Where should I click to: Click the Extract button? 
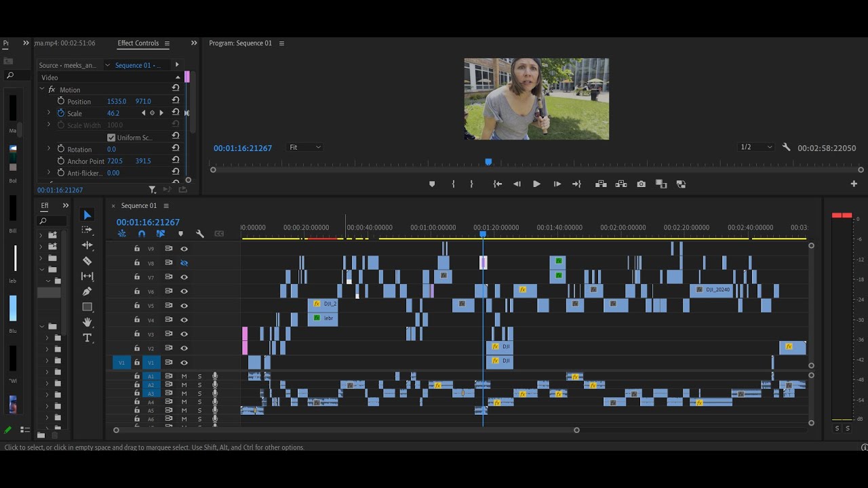620,184
